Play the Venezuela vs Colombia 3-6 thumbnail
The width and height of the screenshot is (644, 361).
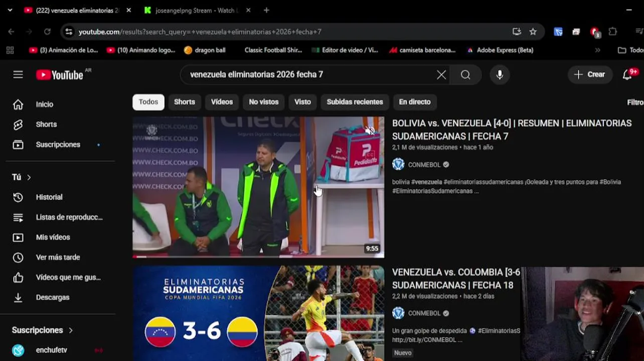pos(258,313)
